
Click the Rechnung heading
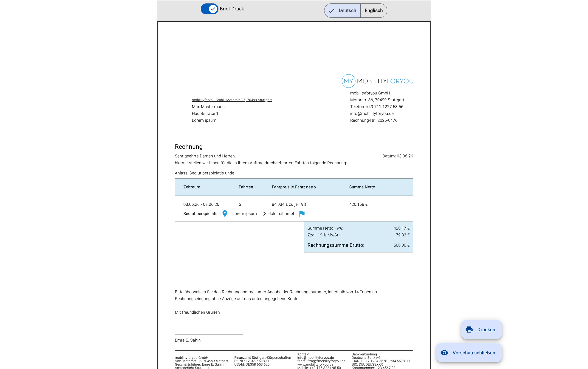click(189, 147)
